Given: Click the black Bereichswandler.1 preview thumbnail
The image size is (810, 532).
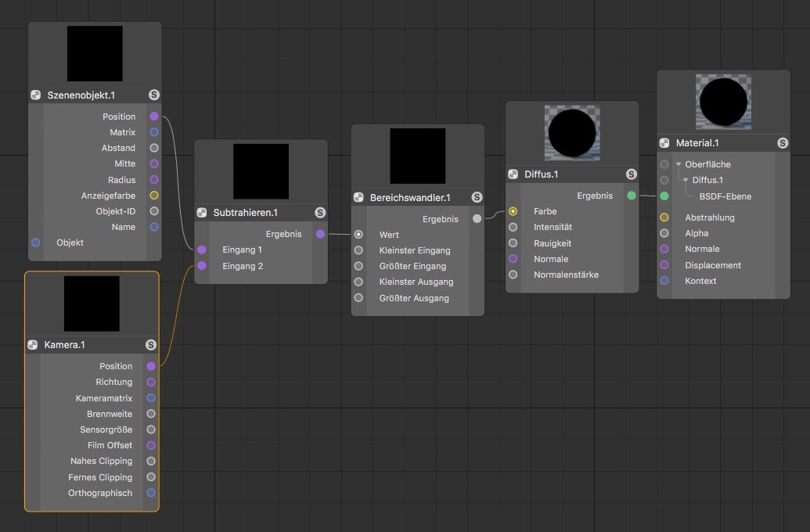Looking at the screenshot, I should (417, 156).
